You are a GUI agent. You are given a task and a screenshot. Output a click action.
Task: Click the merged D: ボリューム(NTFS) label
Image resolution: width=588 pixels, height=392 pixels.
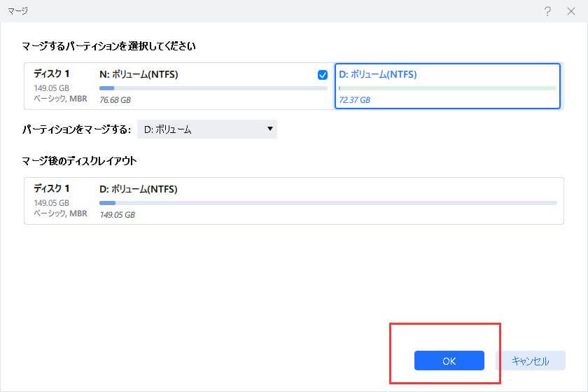(x=139, y=189)
